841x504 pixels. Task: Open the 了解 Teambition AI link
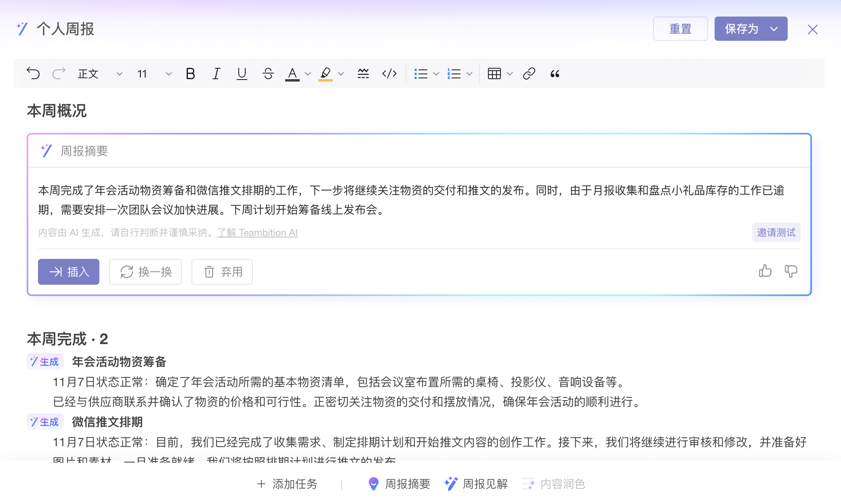point(257,232)
